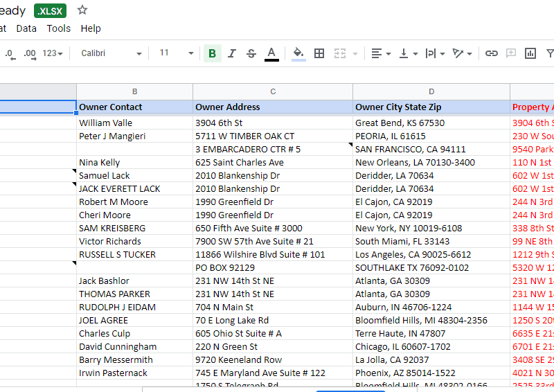Open the text color picker
The width and height of the screenshot is (554, 392).
pos(271,53)
